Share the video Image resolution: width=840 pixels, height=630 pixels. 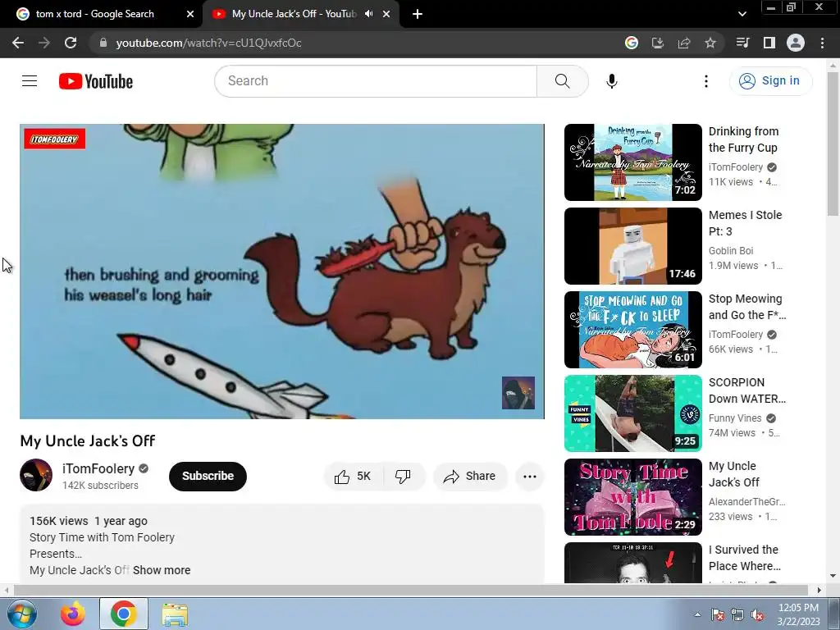point(470,477)
